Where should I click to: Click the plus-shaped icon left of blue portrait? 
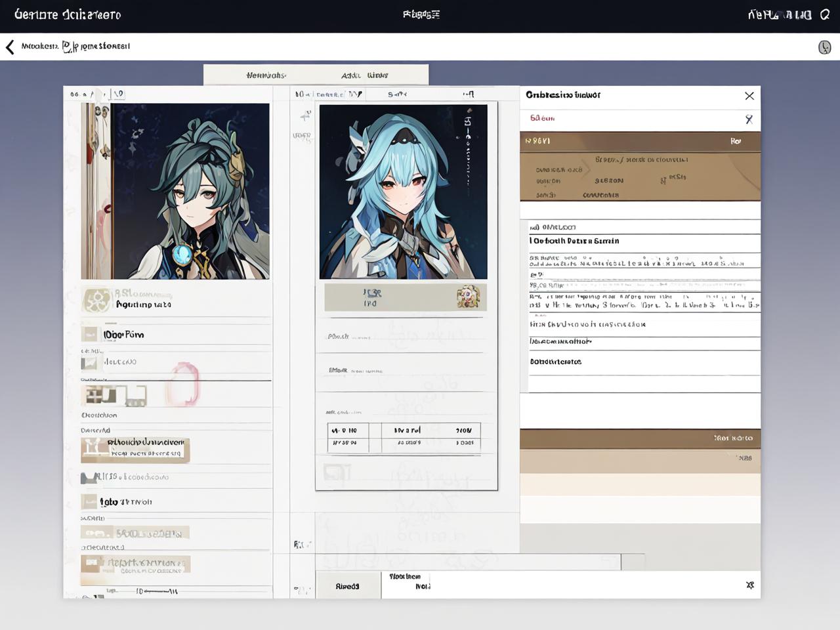305,117
